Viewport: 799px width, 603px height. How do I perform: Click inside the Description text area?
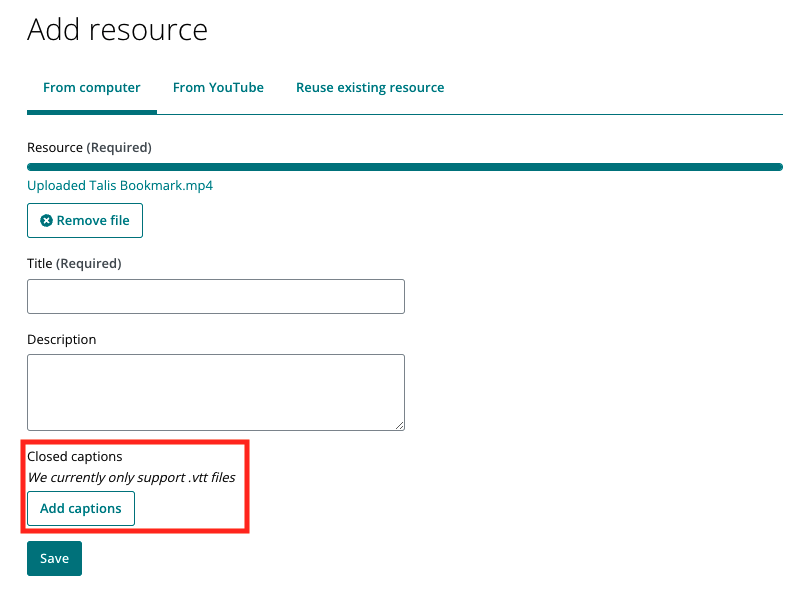(x=216, y=392)
